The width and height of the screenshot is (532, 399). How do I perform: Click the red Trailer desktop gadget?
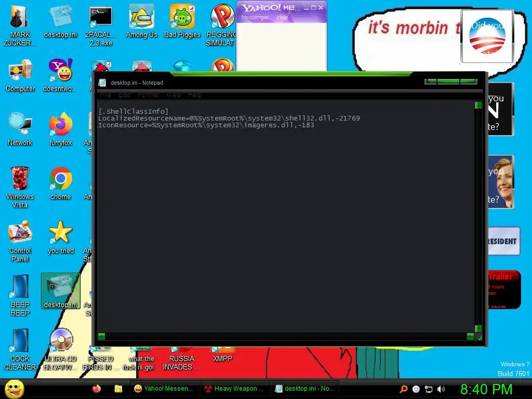click(504, 289)
